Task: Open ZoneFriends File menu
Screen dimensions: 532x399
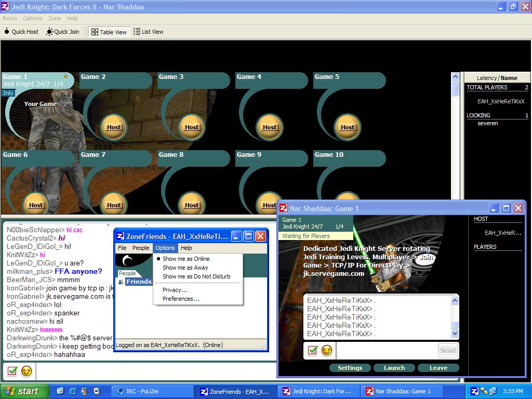Action: (122, 248)
